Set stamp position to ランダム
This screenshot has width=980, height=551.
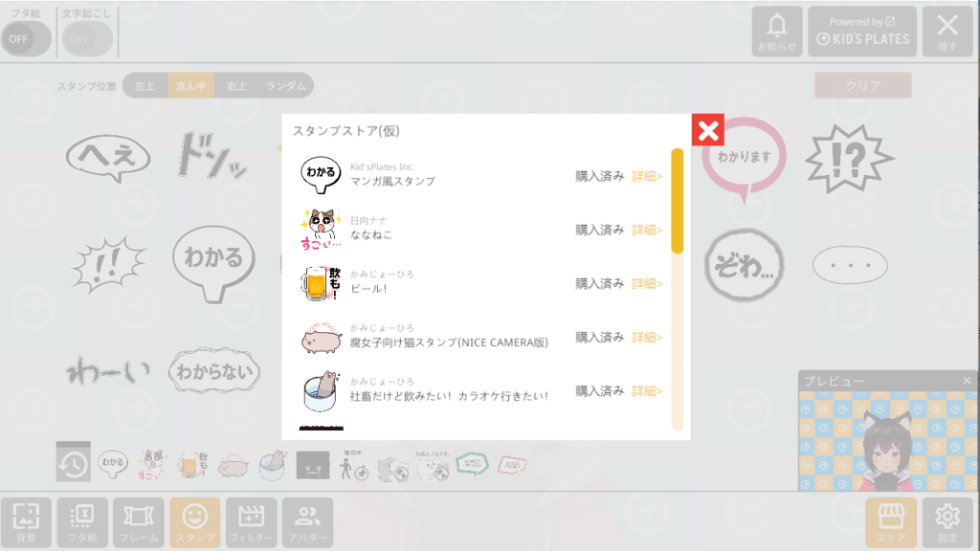tap(285, 85)
